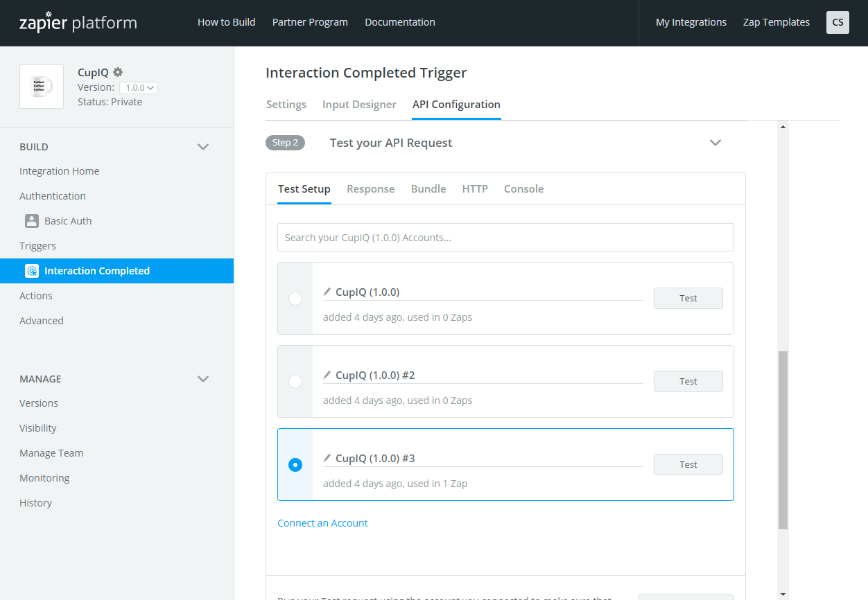The height and width of the screenshot is (600, 868).
Task: Open Advanced in sidebar
Action: pos(42,321)
